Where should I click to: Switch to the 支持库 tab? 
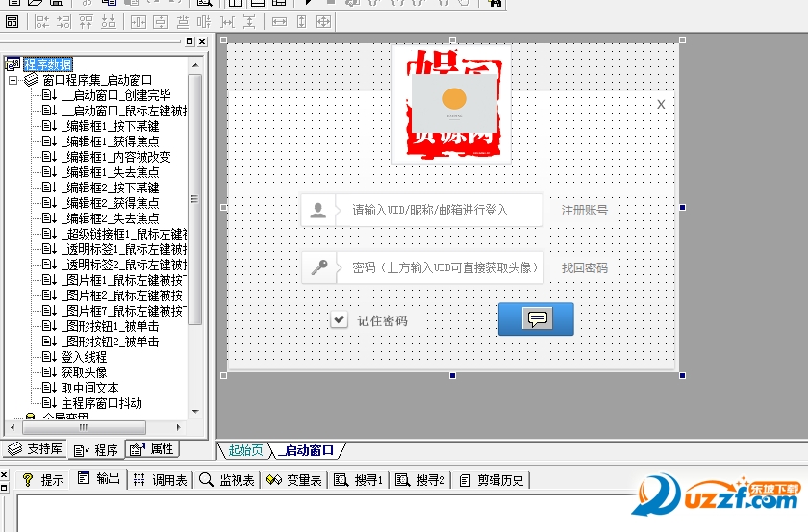click(x=35, y=449)
